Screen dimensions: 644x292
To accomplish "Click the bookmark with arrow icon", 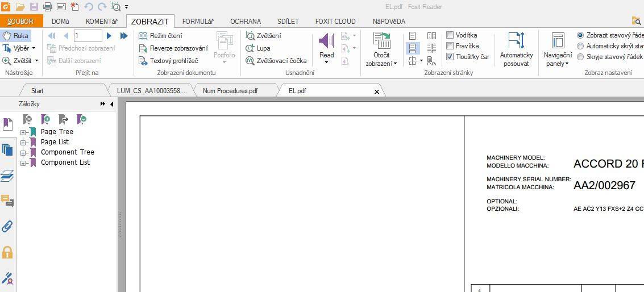I will pyautogui.click(x=64, y=119).
